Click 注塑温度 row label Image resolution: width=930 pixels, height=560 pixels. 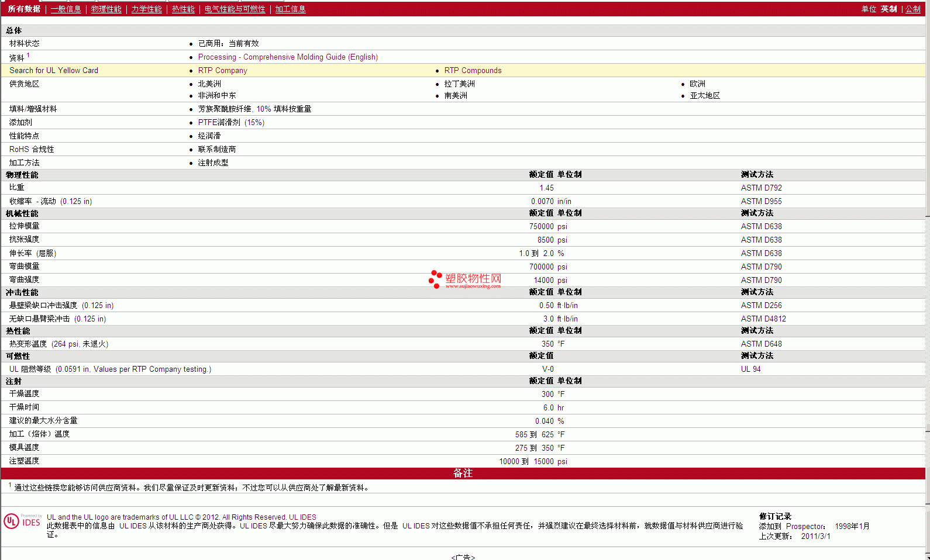(24, 461)
